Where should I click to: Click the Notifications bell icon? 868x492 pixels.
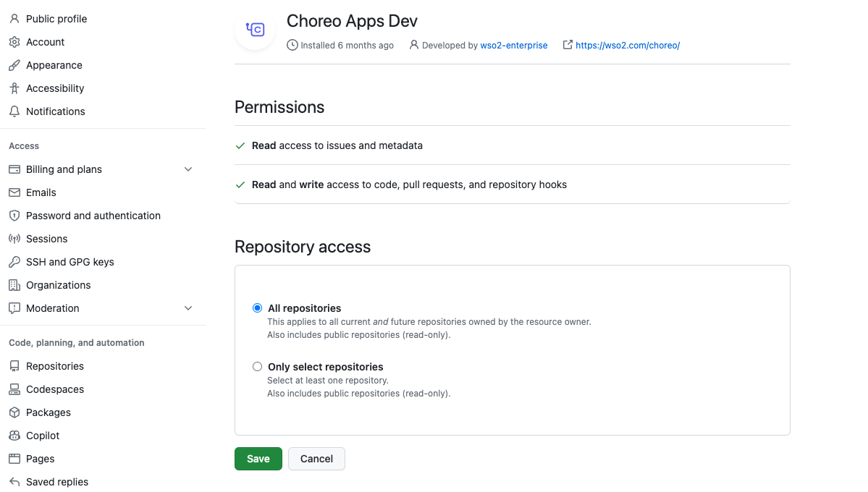click(14, 111)
